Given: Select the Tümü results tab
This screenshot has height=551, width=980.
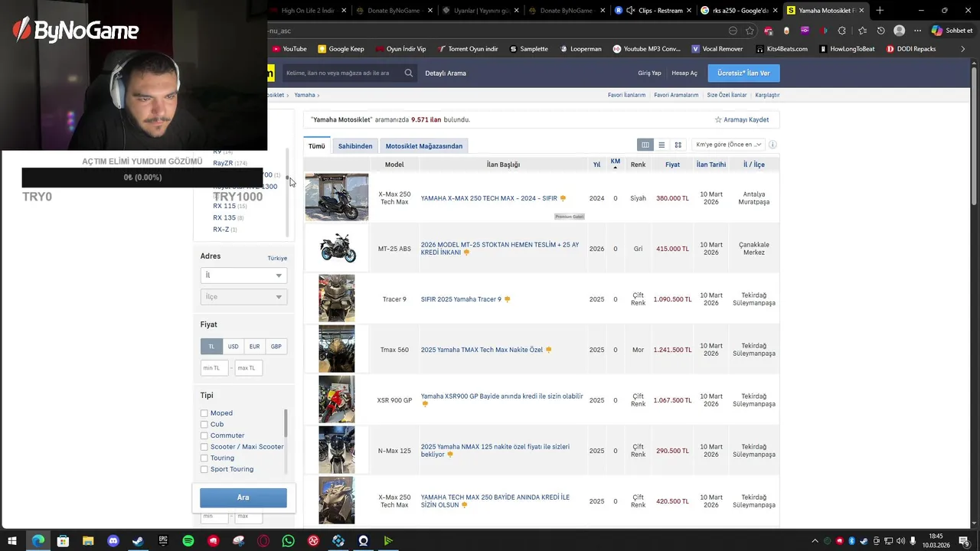Looking at the screenshot, I should coord(317,145).
